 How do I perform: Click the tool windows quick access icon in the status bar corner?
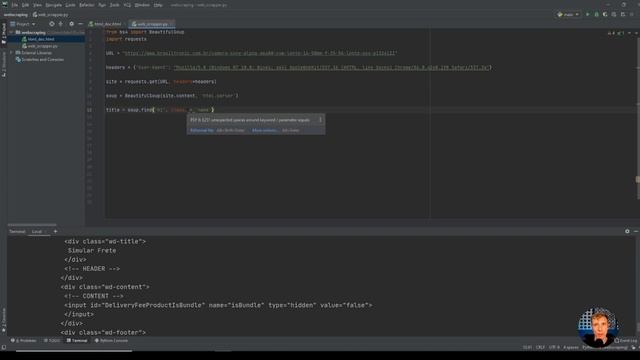tap(4, 347)
